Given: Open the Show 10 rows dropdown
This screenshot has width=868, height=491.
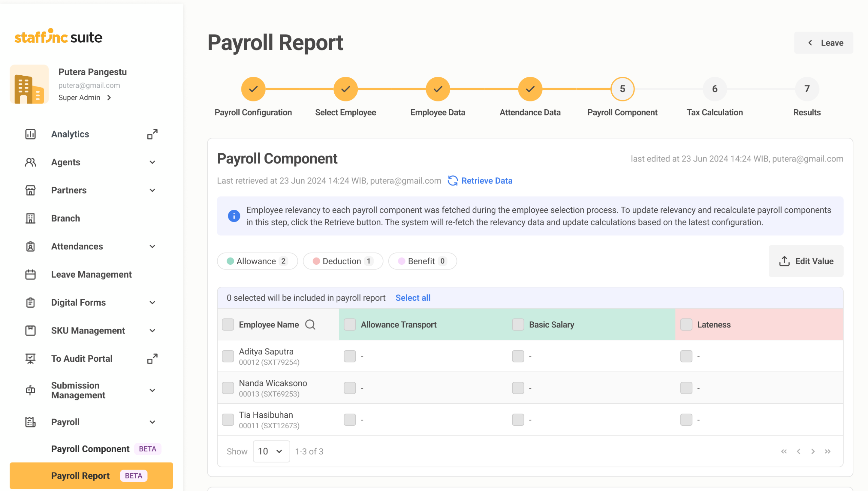Looking at the screenshot, I should pos(271,451).
